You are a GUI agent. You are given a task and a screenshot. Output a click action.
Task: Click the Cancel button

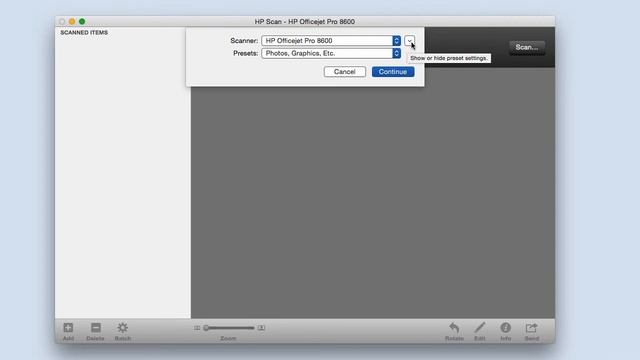[x=344, y=72]
